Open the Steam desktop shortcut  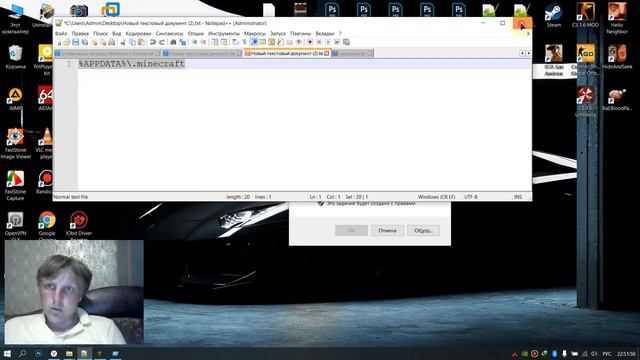pyautogui.click(x=553, y=16)
